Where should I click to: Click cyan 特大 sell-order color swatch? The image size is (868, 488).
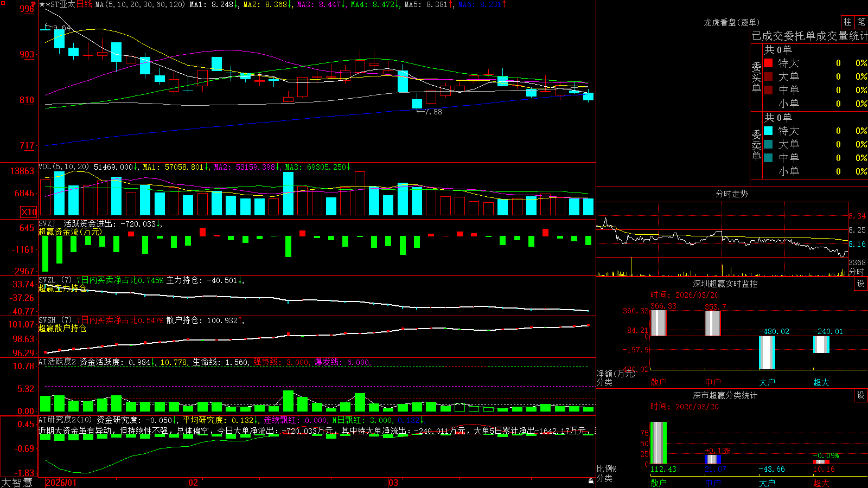pyautogui.click(x=768, y=131)
